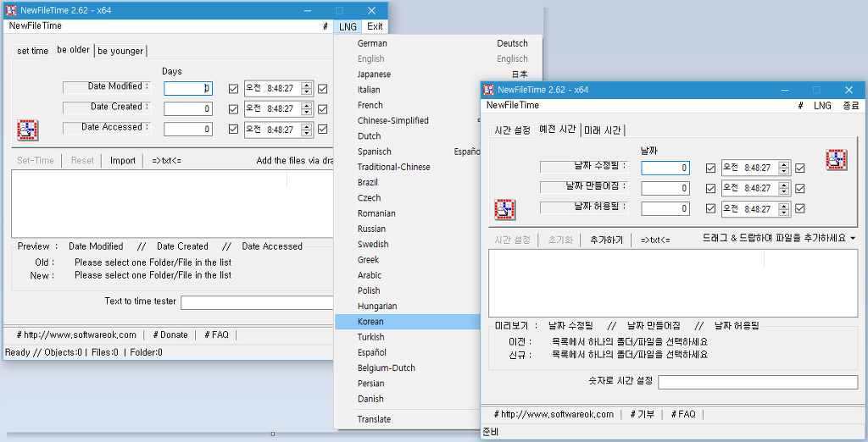This screenshot has width=868, height=442.
Task: Switch to the 미래 시간 tab
Action: click(604, 130)
